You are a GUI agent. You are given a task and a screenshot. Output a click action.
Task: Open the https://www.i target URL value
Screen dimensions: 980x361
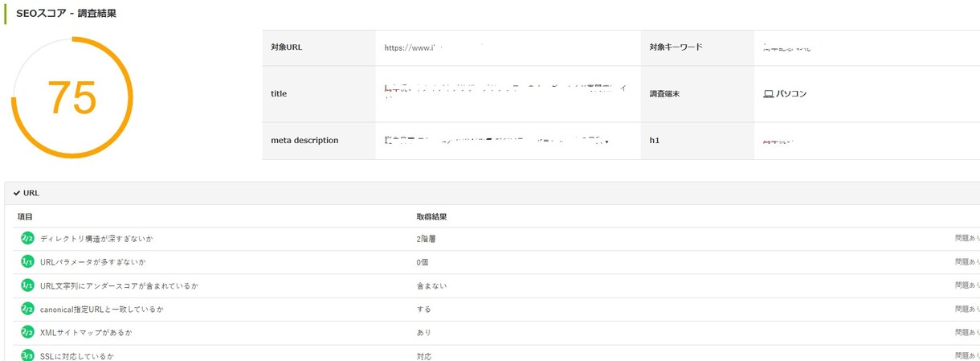click(414, 48)
